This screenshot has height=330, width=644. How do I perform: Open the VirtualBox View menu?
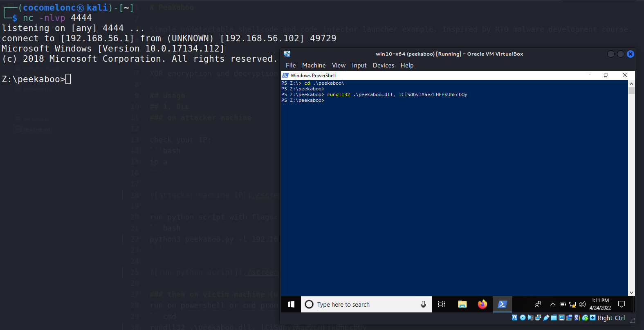click(339, 65)
